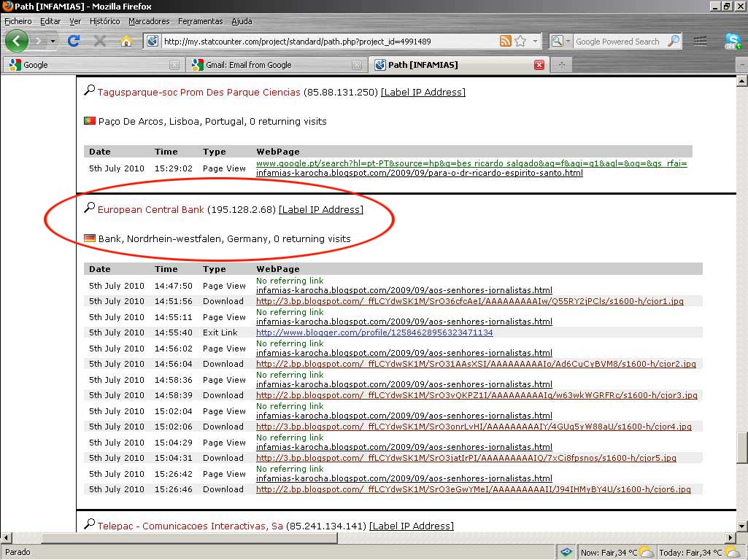Open the Editar menu
This screenshot has width=748, height=560.
(x=50, y=21)
